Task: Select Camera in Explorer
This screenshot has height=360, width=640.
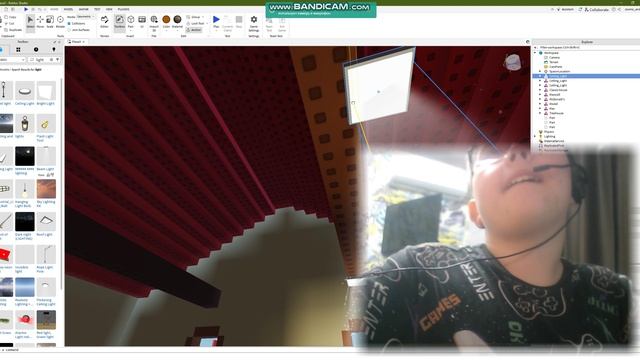Action: point(554,58)
